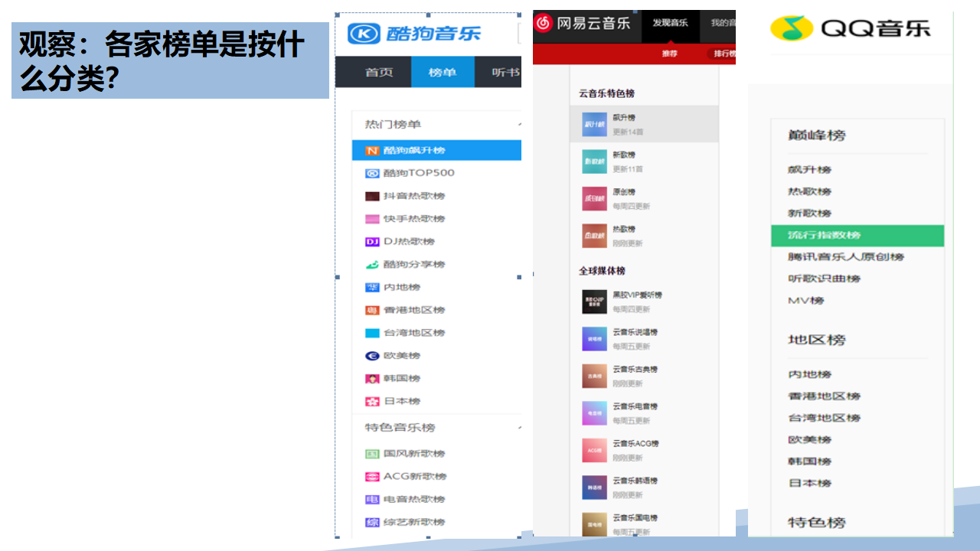Select NetEase 推荐 sub-tab

[669, 54]
